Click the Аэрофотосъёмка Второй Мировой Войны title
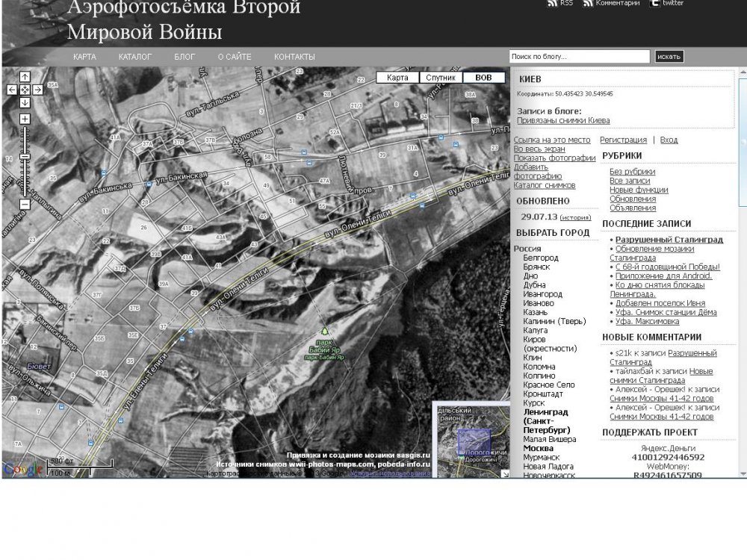The image size is (747, 560). [184, 19]
